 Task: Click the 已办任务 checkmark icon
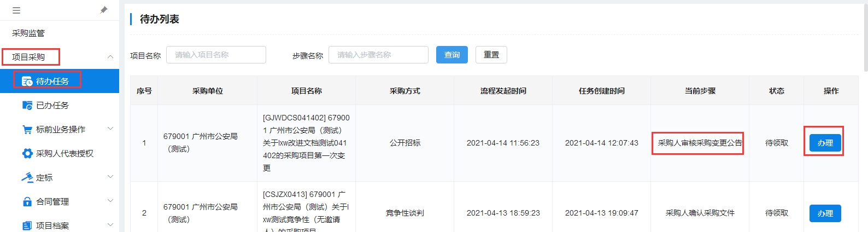[x=27, y=105]
